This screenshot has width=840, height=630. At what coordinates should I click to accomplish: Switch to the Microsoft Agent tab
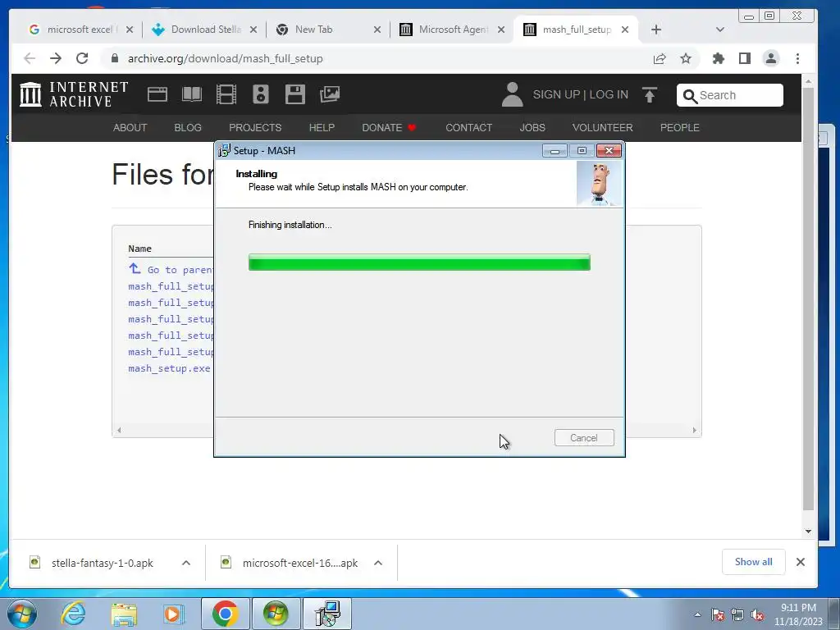452,30
